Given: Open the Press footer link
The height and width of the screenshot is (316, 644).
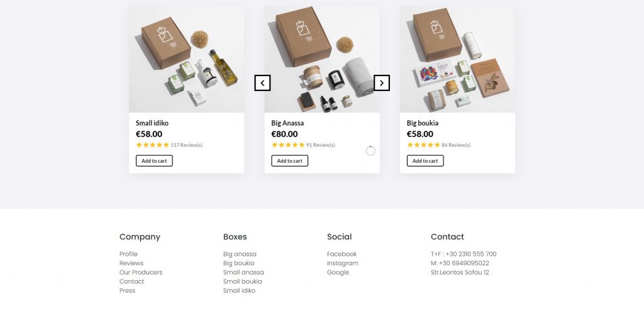Looking at the screenshot, I should 127,290.
